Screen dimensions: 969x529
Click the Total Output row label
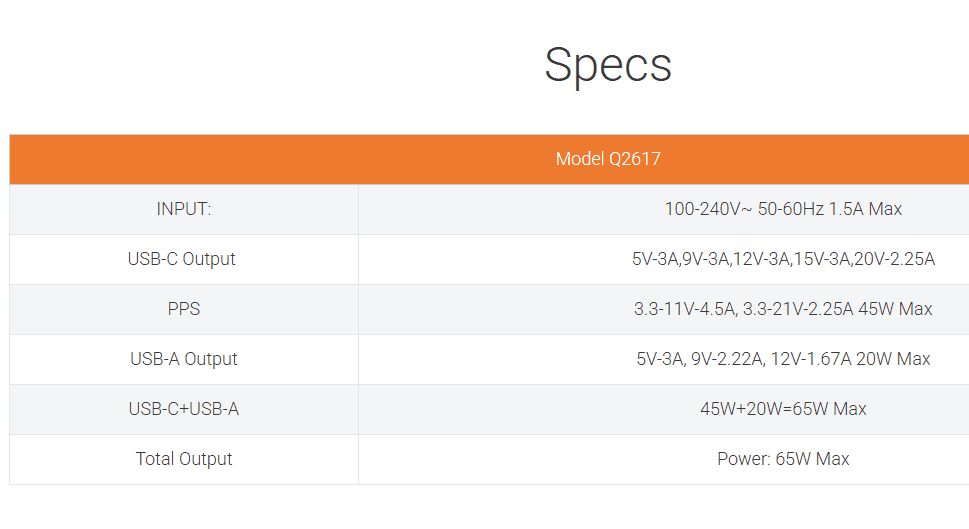184,459
